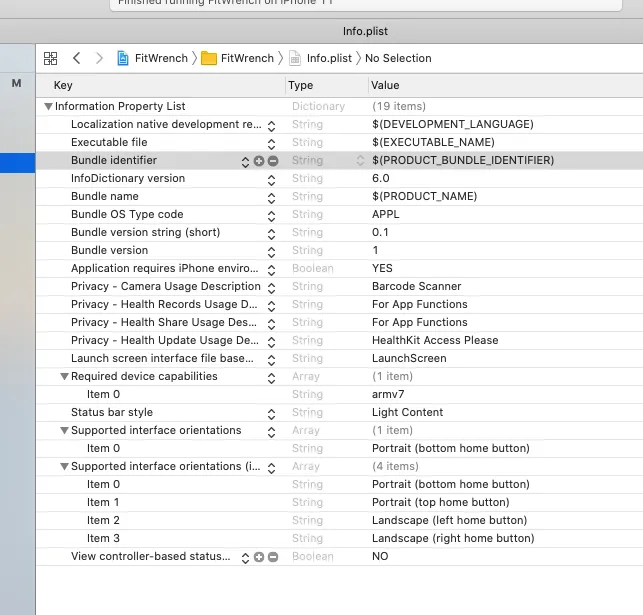
Task: Open key picker for Bundle OS Type code
Action: (x=271, y=216)
